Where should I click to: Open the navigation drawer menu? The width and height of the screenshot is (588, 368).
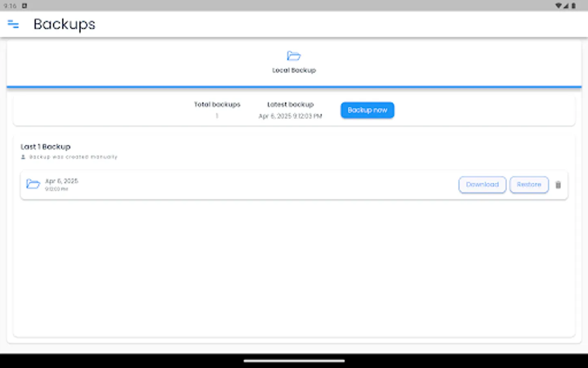[13, 25]
